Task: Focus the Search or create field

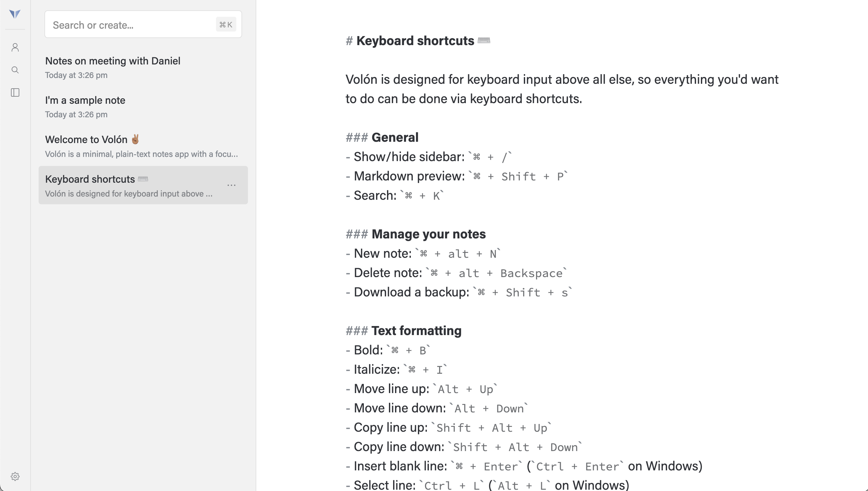Action: click(143, 24)
